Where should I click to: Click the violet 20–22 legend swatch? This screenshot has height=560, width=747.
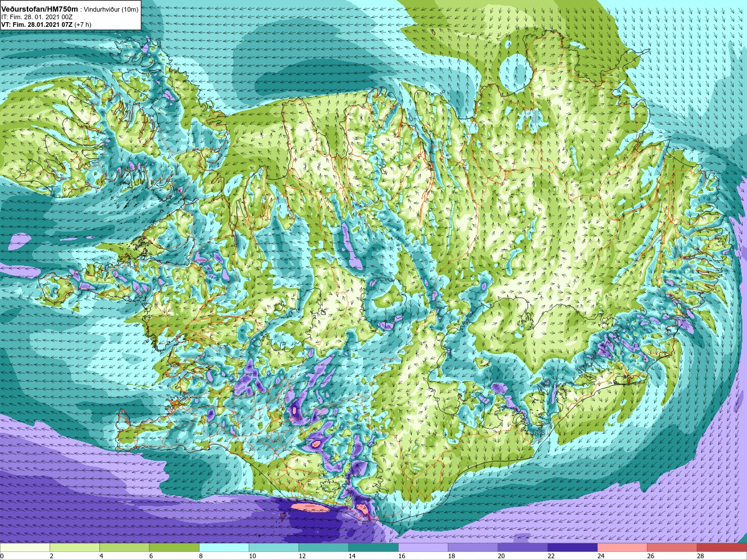[522, 548]
